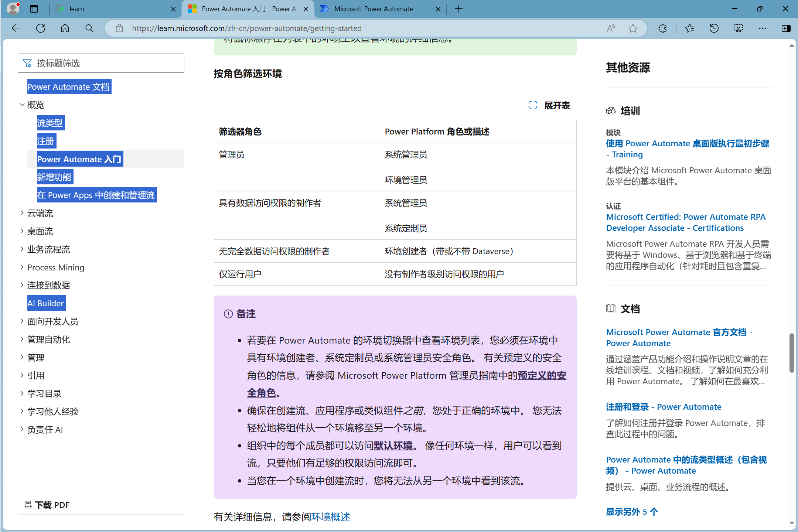
Task: Click the browser back arrow
Action: (x=16, y=28)
